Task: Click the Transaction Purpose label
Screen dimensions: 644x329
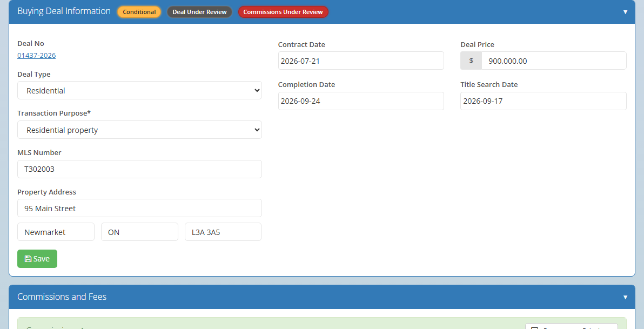Action: tap(54, 113)
